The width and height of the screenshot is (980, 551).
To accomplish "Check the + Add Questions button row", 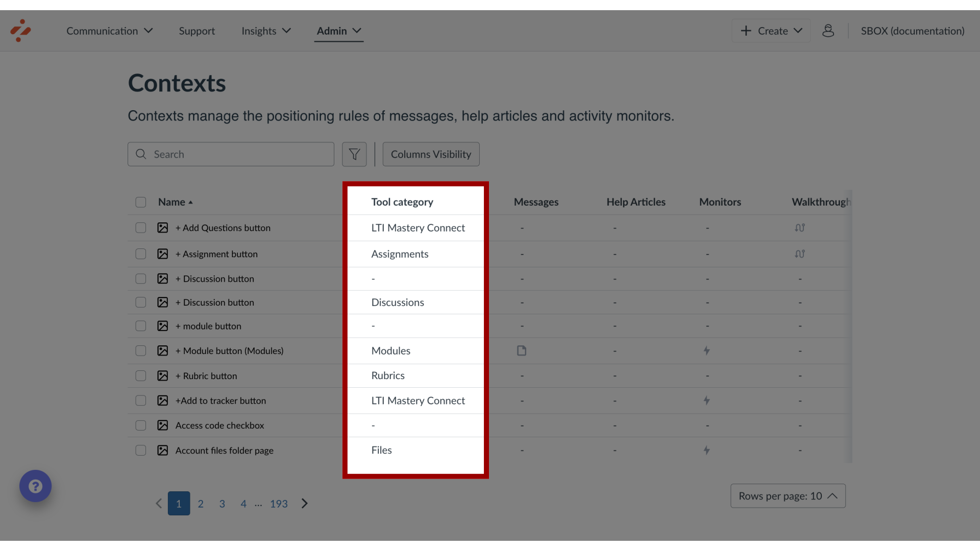I will [141, 228].
